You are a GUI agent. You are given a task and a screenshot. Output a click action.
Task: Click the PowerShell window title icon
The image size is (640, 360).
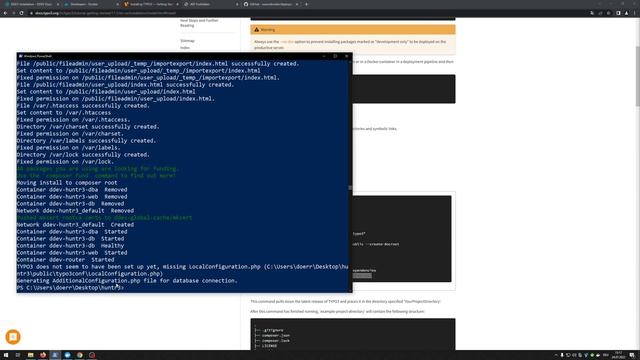click(20, 56)
